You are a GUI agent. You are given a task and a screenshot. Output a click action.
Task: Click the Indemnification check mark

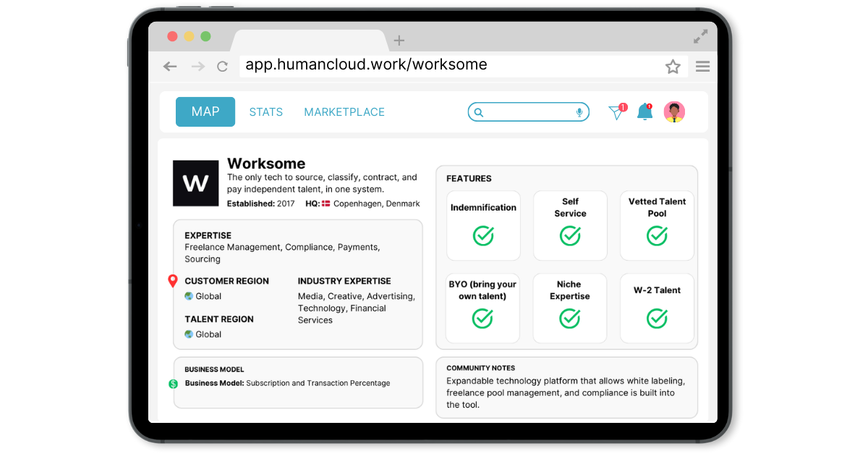[483, 235]
